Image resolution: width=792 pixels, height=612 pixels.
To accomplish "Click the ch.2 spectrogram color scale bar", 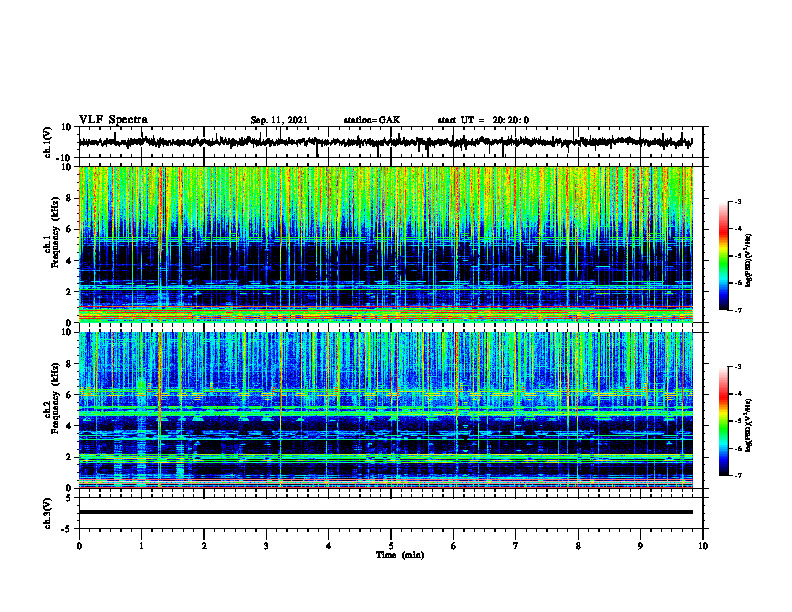I will pyautogui.click(x=724, y=421).
